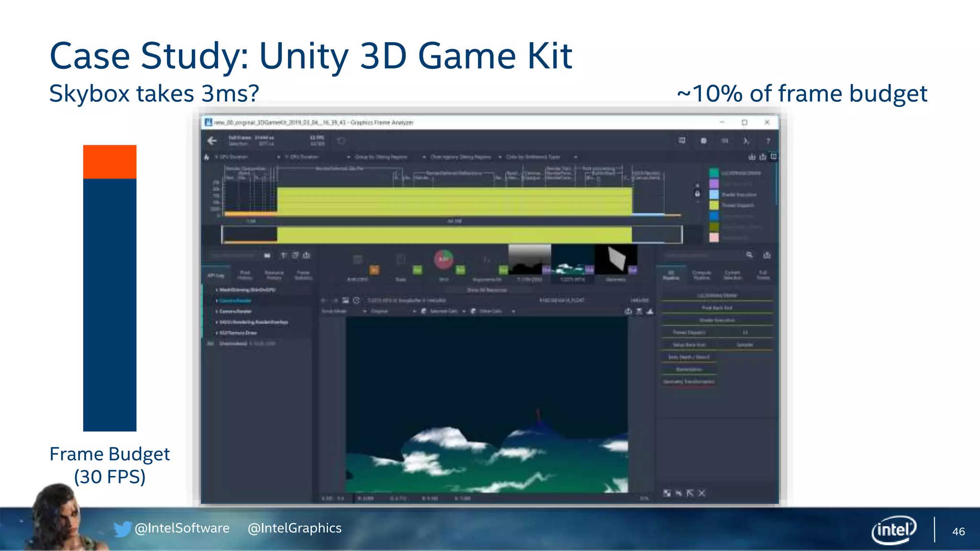This screenshot has width=980, height=551.
Task: Switch to the Pixel History tab
Action: click(x=245, y=275)
